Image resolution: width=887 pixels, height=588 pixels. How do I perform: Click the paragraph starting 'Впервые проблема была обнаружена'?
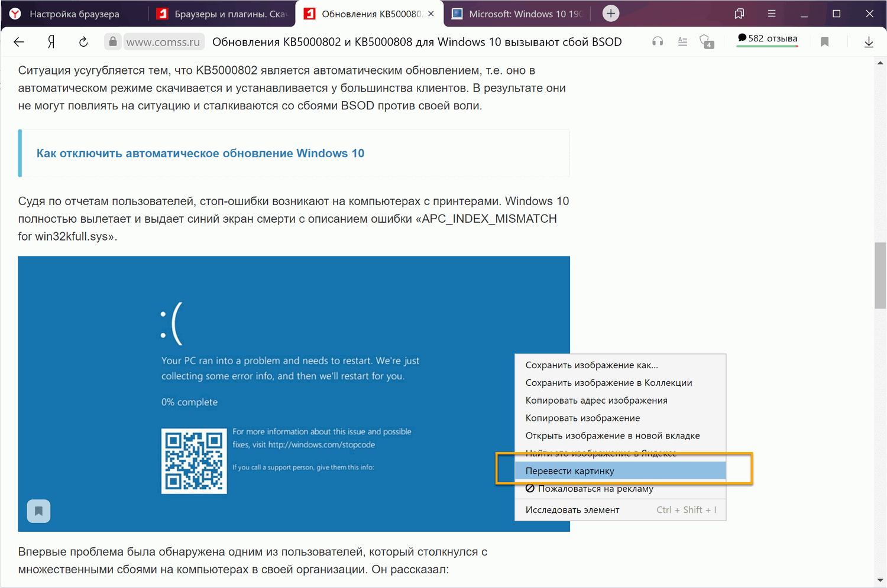pyautogui.click(x=253, y=561)
